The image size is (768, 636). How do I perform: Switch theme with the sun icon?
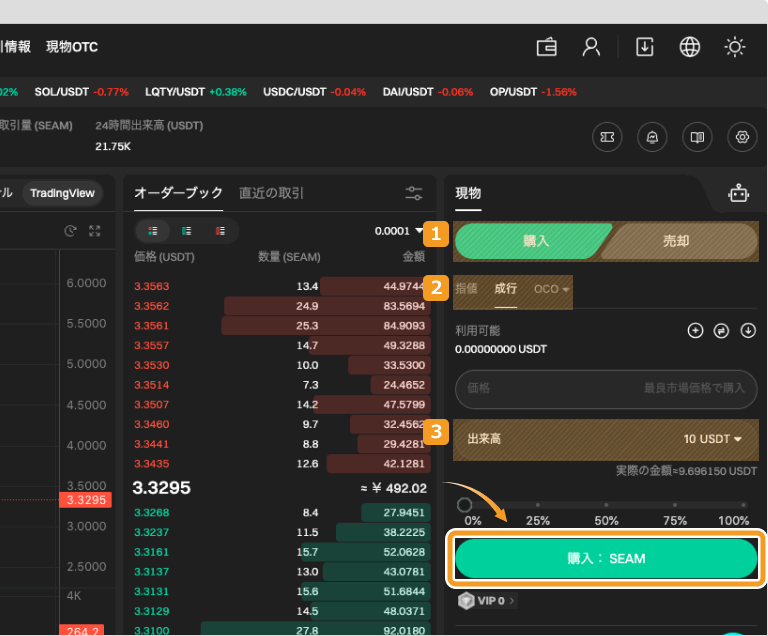pos(735,47)
